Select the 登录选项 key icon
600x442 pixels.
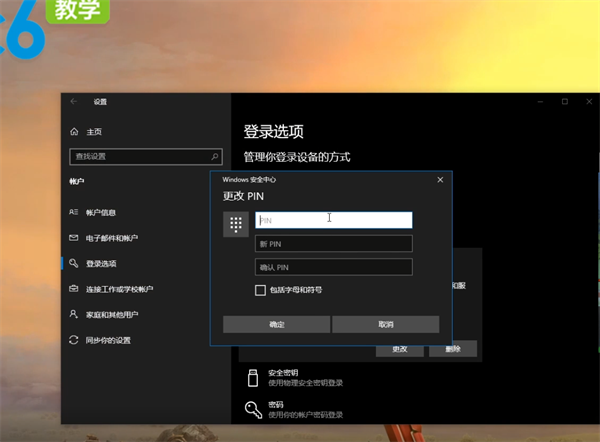point(74,264)
